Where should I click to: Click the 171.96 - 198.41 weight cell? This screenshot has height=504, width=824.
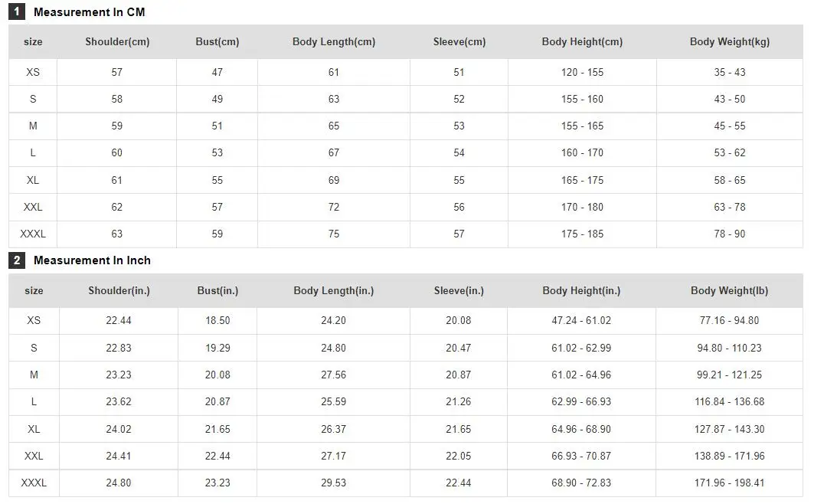tap(729, 483)
